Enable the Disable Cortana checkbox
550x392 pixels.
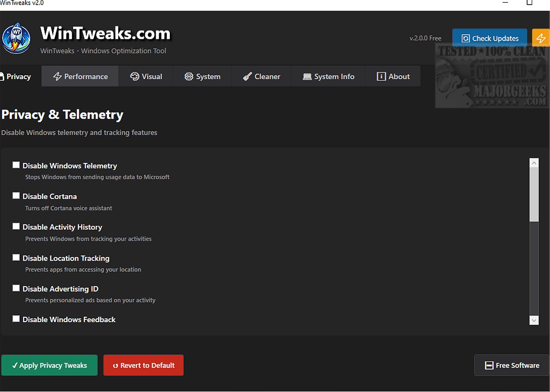pyautogui.click(x=16, y=196)
